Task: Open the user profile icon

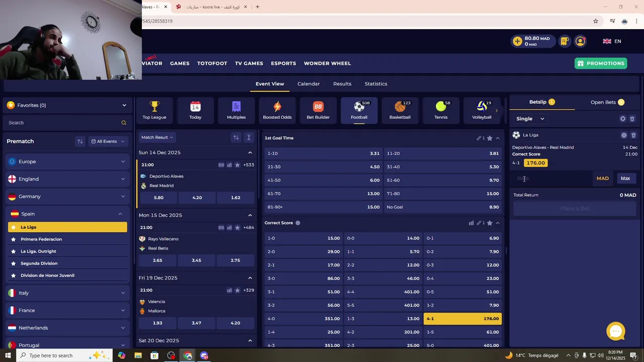Action: click(581, 41)
